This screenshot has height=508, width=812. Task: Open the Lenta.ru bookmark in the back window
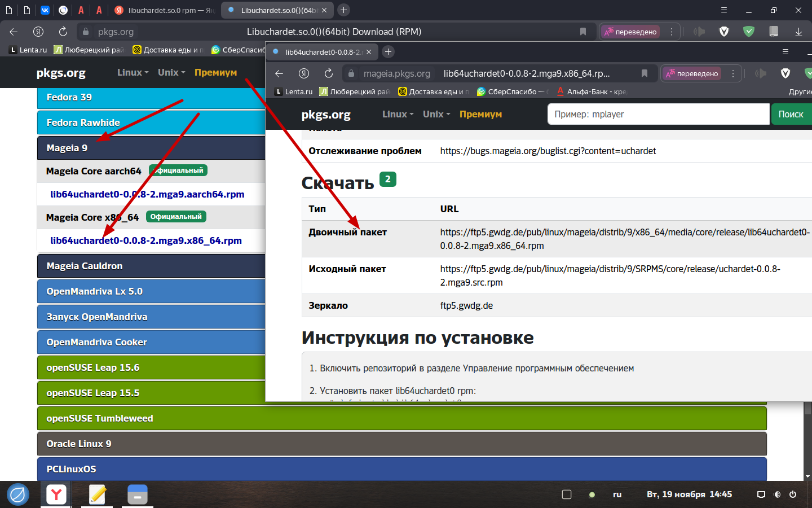click(28, 50)
